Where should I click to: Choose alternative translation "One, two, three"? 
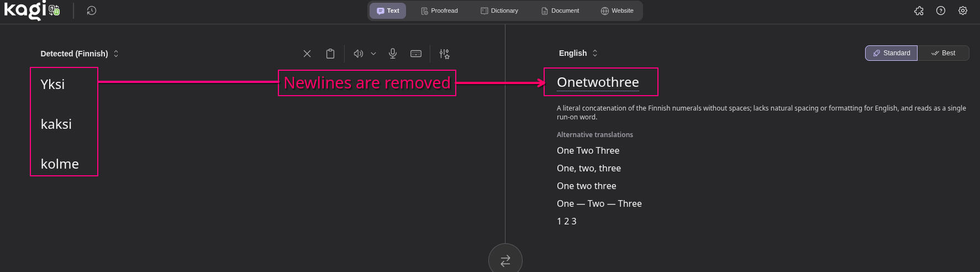588,168
